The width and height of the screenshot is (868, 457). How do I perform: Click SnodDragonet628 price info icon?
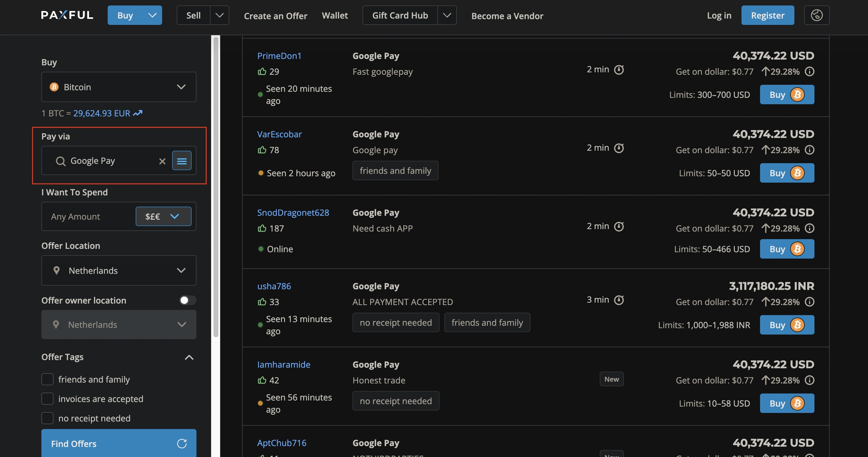[809, 228]
